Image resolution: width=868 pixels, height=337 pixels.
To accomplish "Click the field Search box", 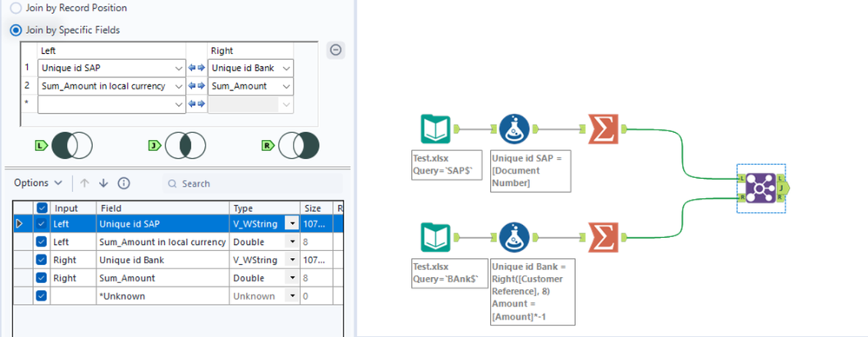I will tap(253, 183).
